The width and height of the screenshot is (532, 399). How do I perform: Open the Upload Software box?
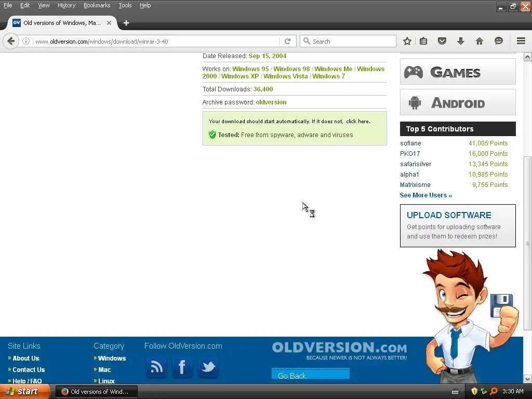(458, 225)
